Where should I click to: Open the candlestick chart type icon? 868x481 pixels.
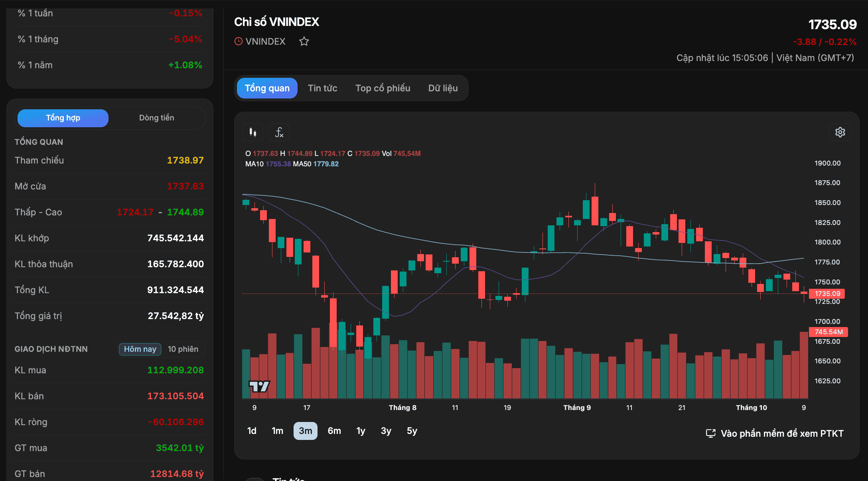[x=253, y=132]
